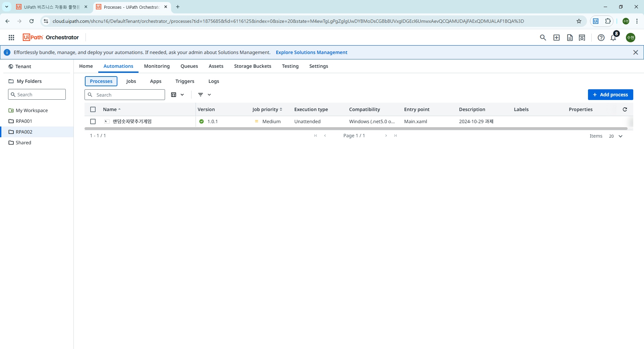
Task: Click the 1.0.1 version cell
Action: point(213,121)
